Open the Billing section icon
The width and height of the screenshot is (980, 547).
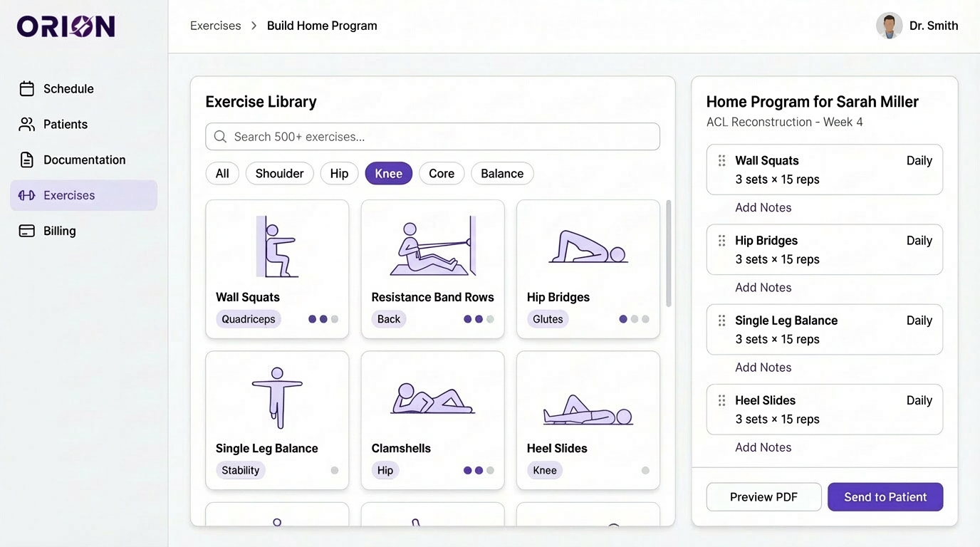pyautogui.click(x=26, y=231)
